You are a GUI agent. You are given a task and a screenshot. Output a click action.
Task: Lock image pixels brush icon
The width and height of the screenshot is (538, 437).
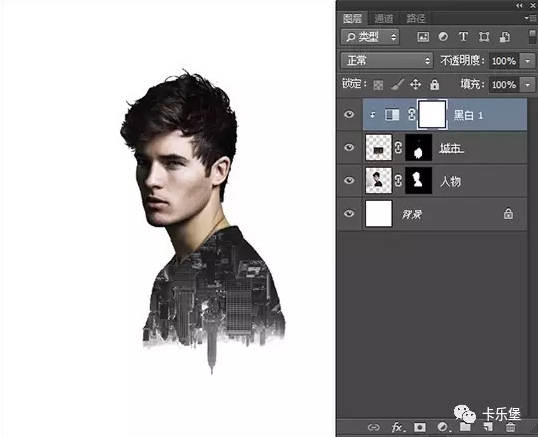[397, 84]
